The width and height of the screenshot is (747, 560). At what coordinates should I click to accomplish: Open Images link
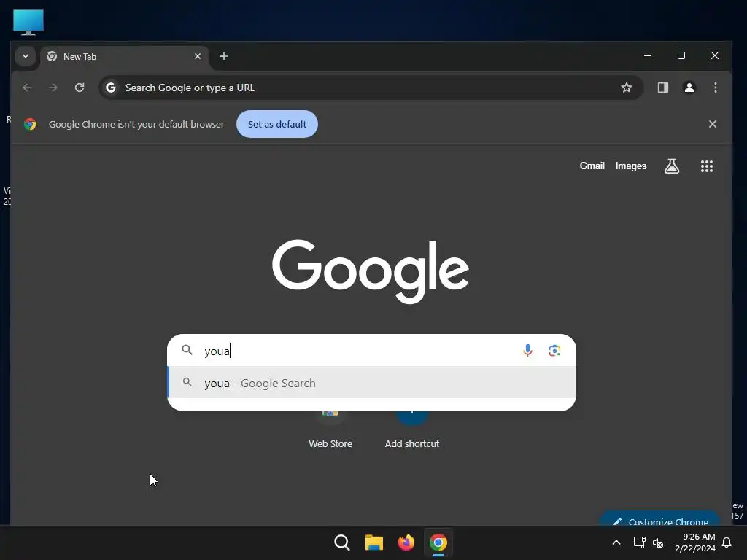pos(630,166)
